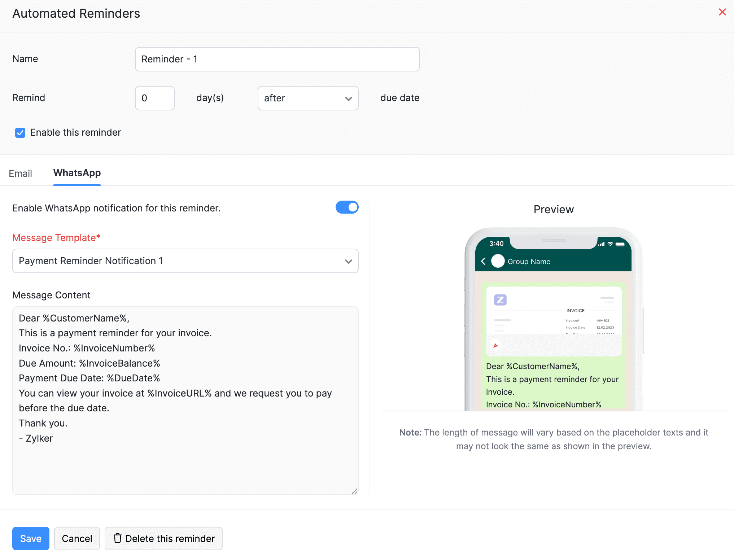Uncheck Enable this reminder
Screen dimensions: 734x560
coord(20,132)
